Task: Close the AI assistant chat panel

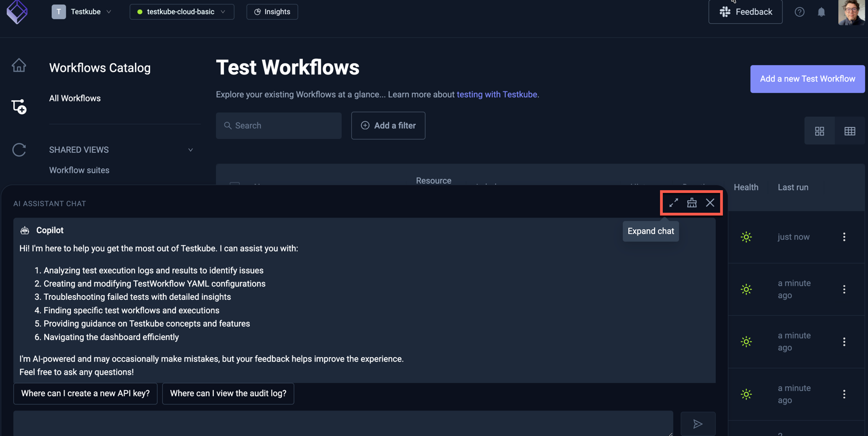Action: (x=710, y=203)
